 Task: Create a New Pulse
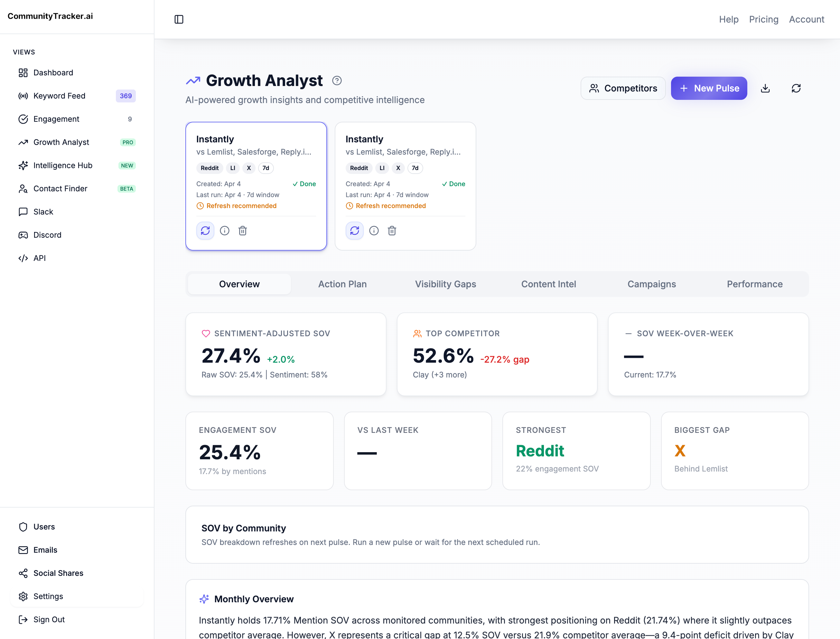point(709,88)
